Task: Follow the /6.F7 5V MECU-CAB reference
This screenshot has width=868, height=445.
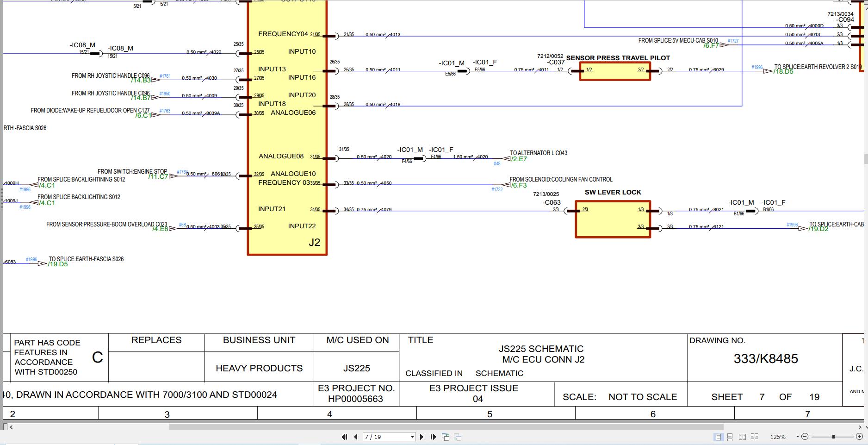Action: coord(711,45)
